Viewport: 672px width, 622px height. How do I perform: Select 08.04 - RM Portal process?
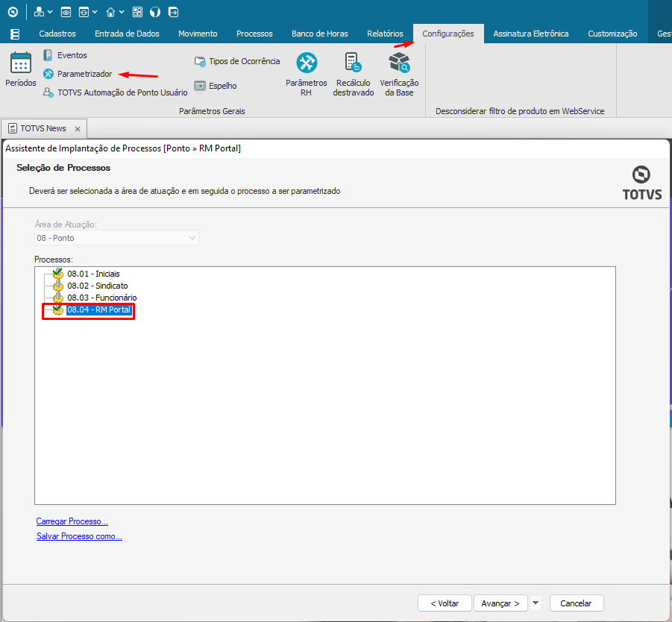tap(98, 310)
